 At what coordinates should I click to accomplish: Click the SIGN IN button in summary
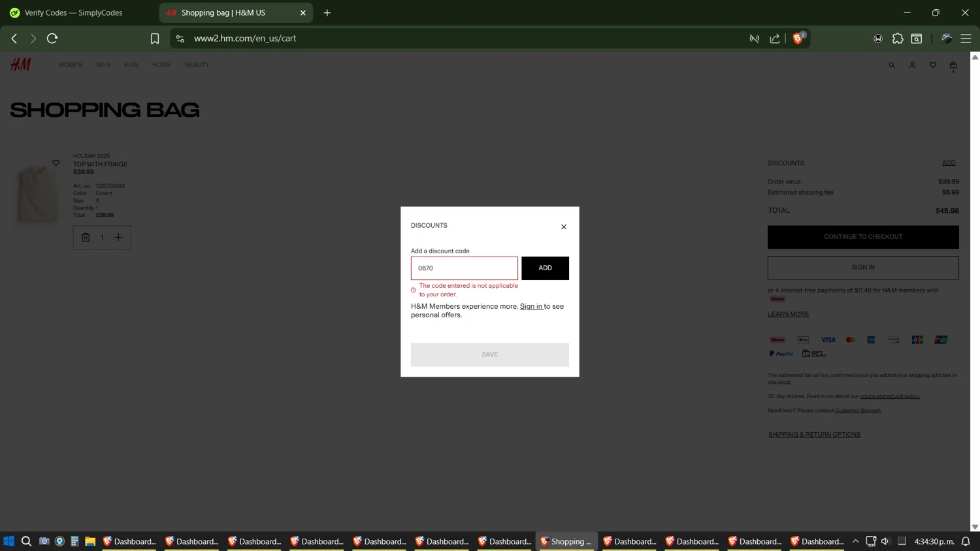pyautogui.click(x=863, y=268)
